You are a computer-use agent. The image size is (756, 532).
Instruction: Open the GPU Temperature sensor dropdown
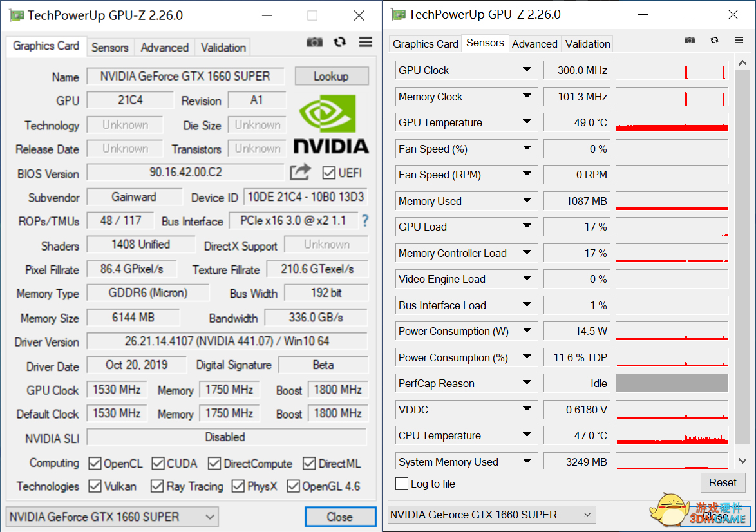[527, 122]
